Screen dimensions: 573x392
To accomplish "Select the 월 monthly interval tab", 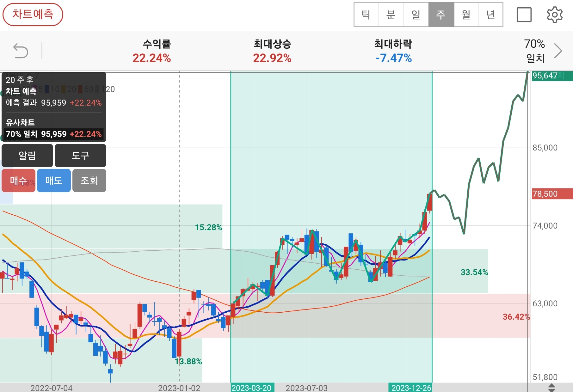I will 466,15.
